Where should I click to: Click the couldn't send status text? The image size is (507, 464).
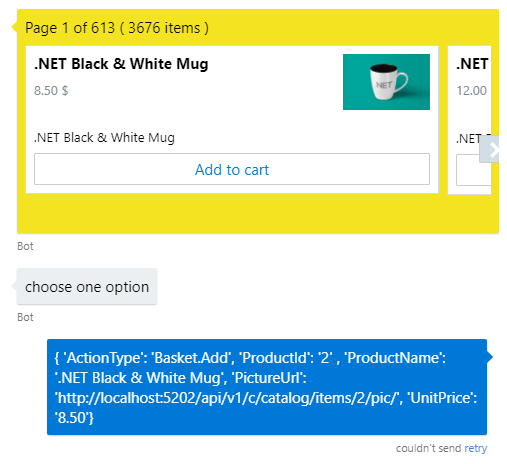tap(428, 448)
